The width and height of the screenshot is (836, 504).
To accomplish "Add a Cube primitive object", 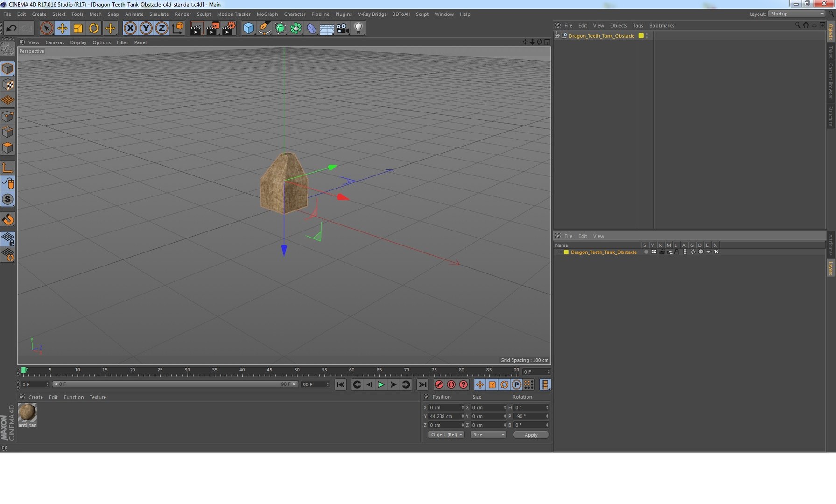I will [249, 28].
